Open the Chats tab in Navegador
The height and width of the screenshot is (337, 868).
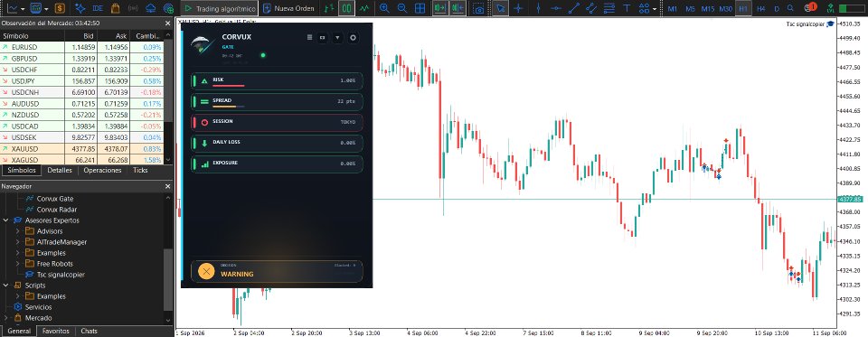coord(90,332)
